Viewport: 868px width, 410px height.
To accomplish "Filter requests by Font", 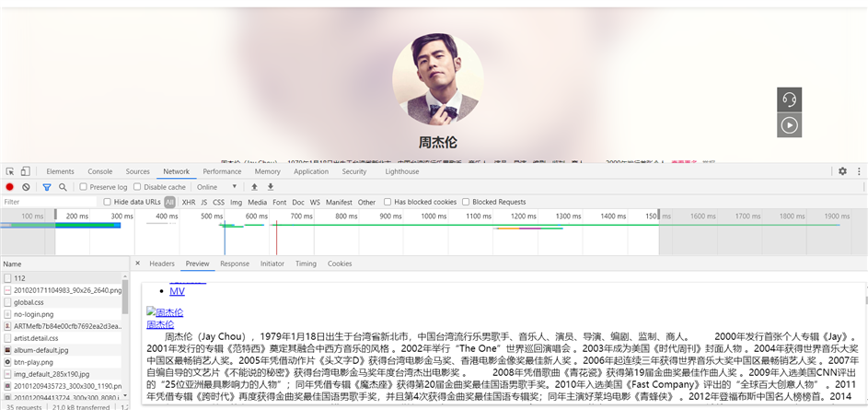I will [x=280, y=203].
